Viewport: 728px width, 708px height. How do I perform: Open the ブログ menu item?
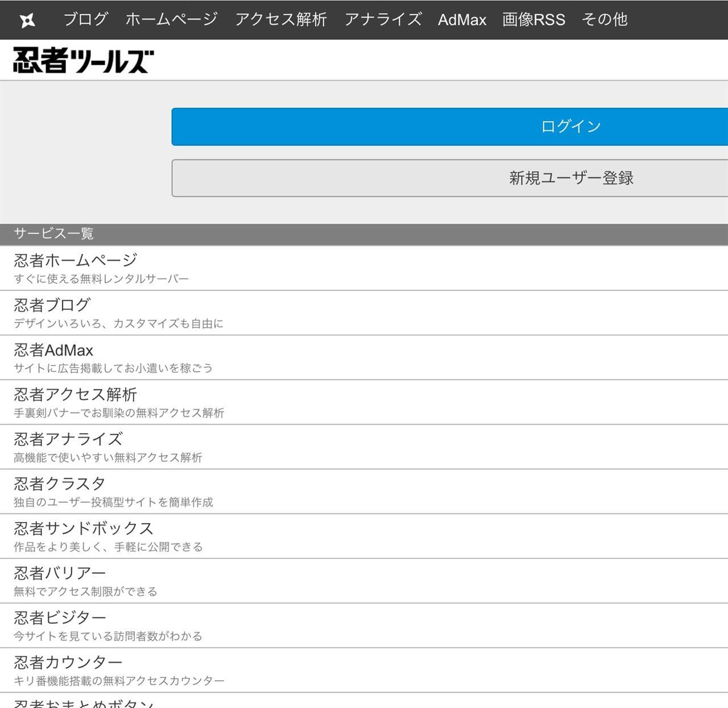[85, 19]
